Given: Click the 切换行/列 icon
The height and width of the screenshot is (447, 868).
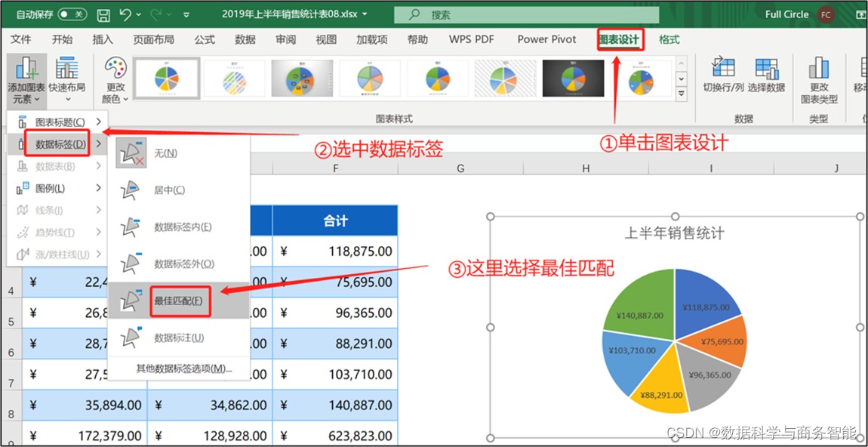Looking at the screenshot, I should [x=724, y=67].
